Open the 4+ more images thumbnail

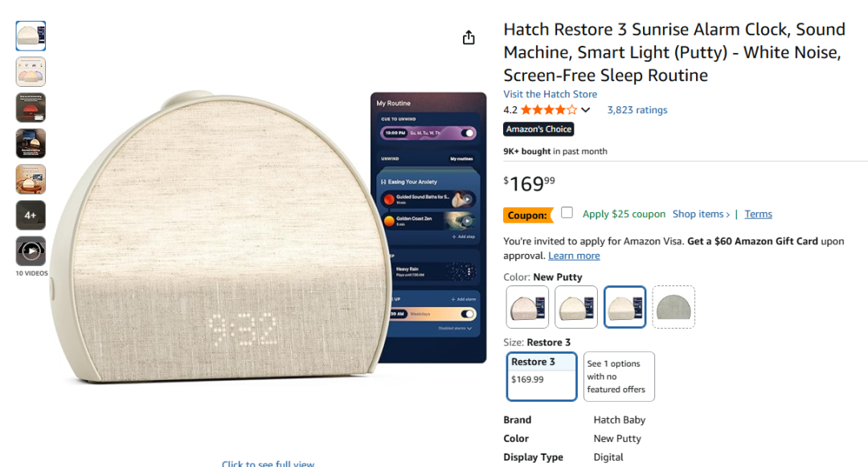(31, 215)
